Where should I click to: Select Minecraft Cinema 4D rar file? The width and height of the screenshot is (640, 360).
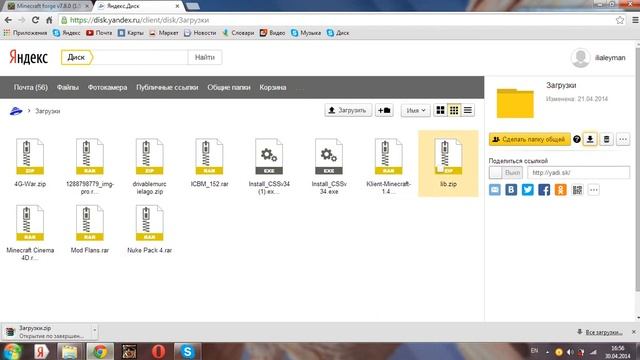tap(30, 232)
